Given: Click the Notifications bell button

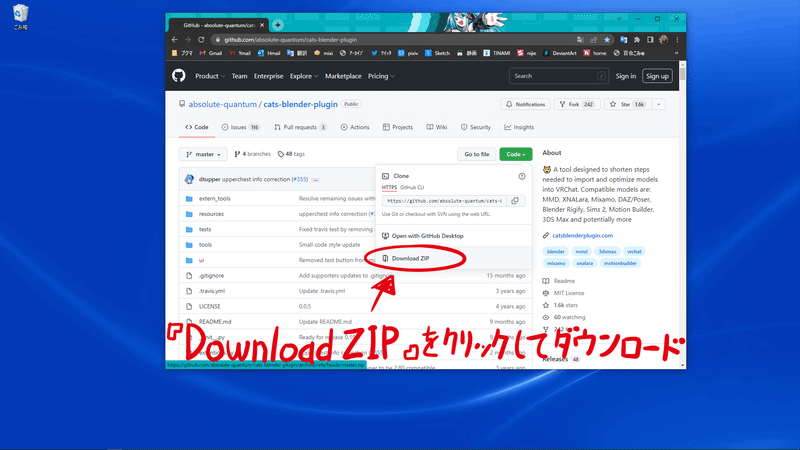Looking at the screenshot, I should click(526, 104).
